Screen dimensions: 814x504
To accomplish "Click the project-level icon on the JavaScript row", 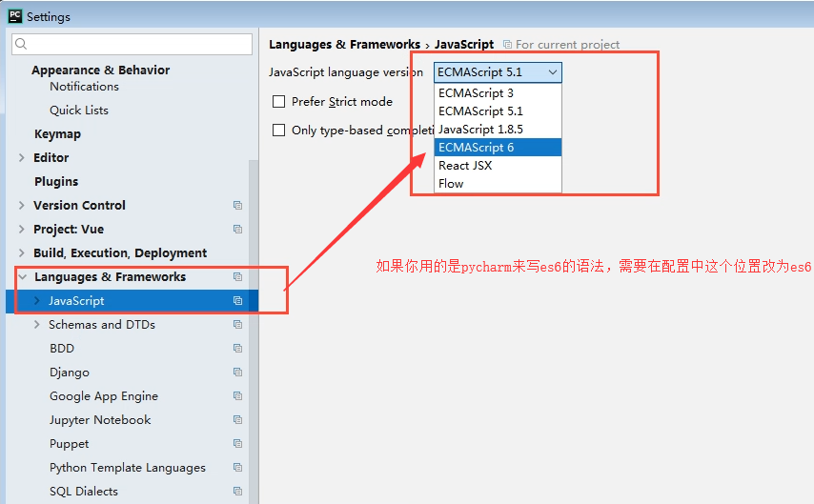I will pos(237,301).
